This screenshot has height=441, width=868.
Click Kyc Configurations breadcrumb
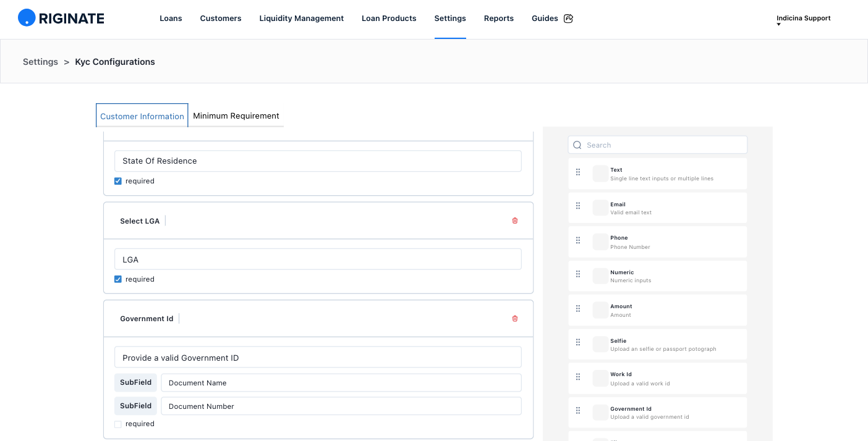click(x=115, y=62)
